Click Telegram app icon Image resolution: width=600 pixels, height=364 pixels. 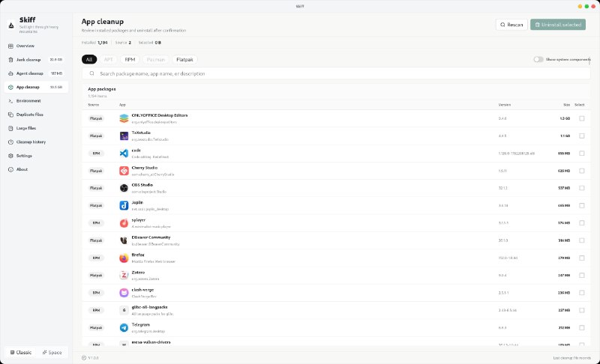(x=124, y=328)
